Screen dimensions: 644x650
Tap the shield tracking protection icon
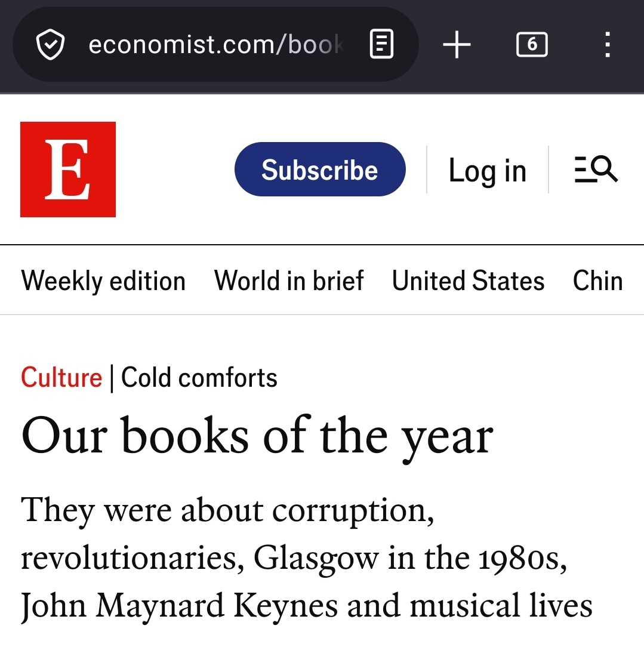point(50,45)
